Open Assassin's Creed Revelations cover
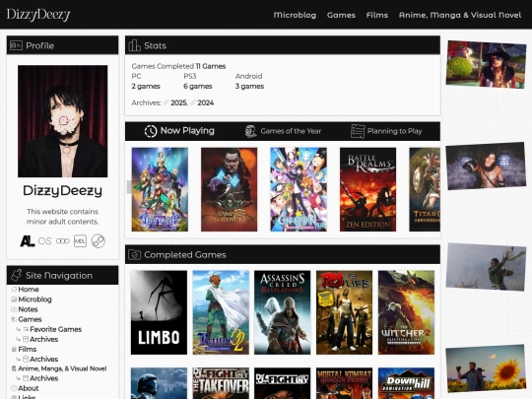The image size is (532, 399). click(x=283, y=312)
